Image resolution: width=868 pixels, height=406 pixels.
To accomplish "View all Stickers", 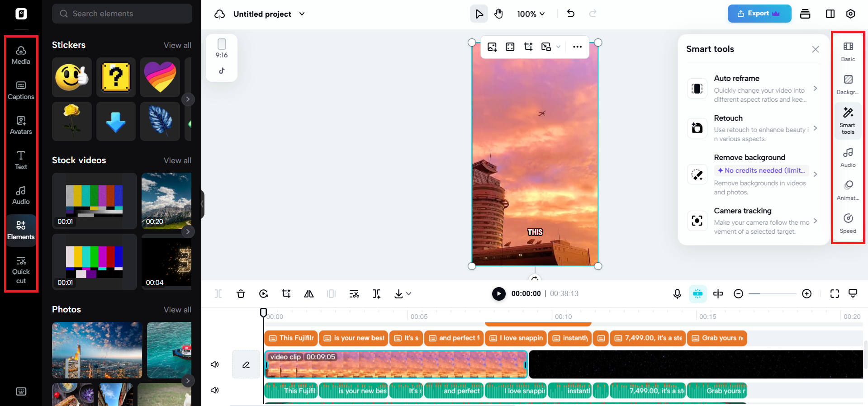I will [x=177, y=45].
